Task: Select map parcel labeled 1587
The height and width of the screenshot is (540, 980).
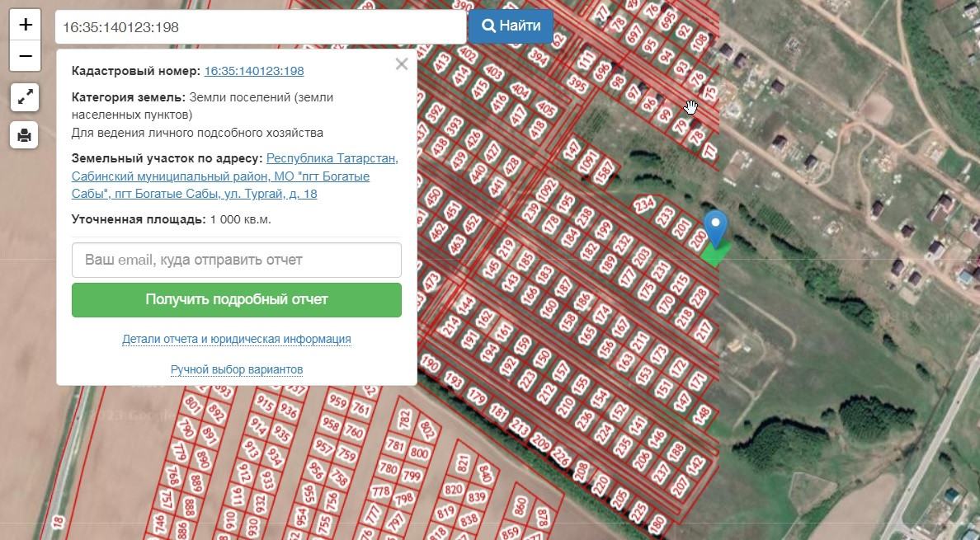Action: (x=604, y=173)
